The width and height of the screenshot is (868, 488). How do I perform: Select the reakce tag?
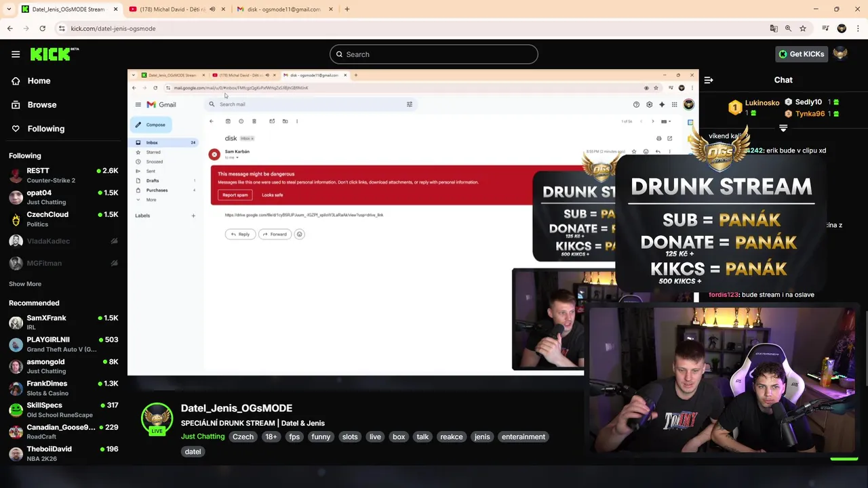[452, 436]
